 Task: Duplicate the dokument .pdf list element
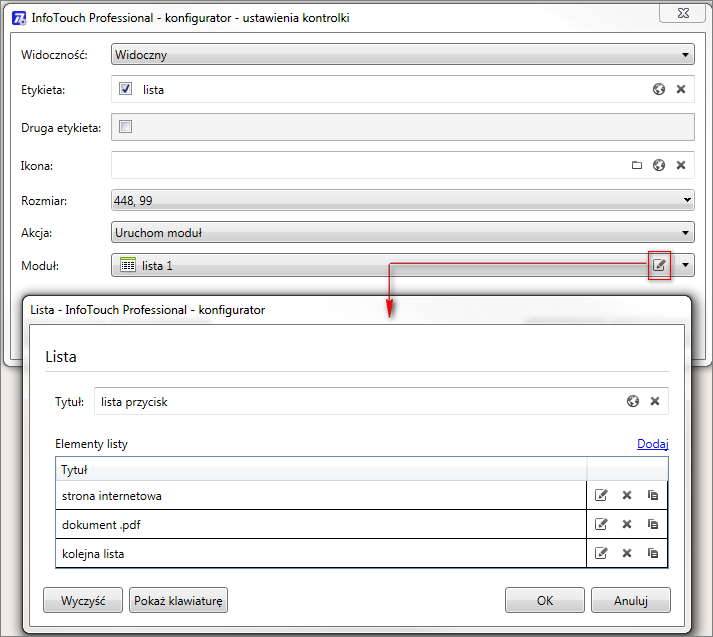(x=653, y=524)
